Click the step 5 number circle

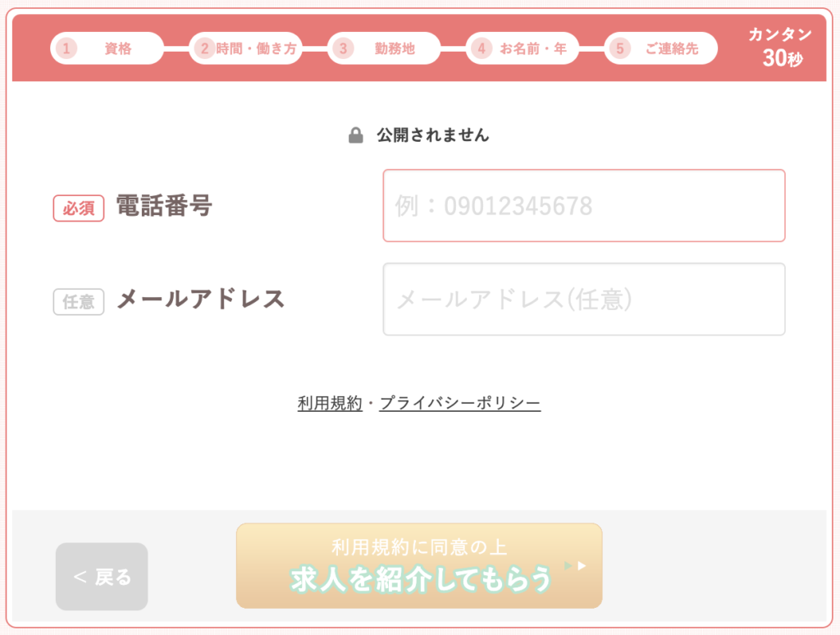coord(620,48)
